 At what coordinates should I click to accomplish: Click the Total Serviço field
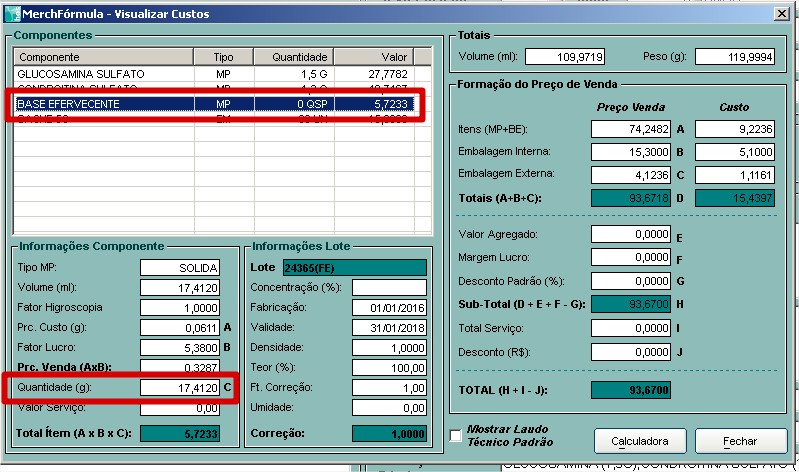pyautogui.click(x=631, y=328)
